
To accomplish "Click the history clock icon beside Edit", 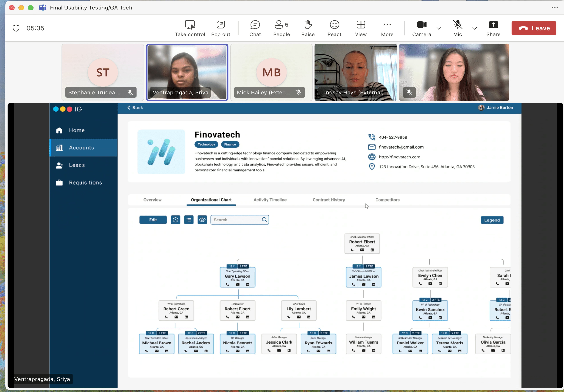I will [x=175, y=220].
